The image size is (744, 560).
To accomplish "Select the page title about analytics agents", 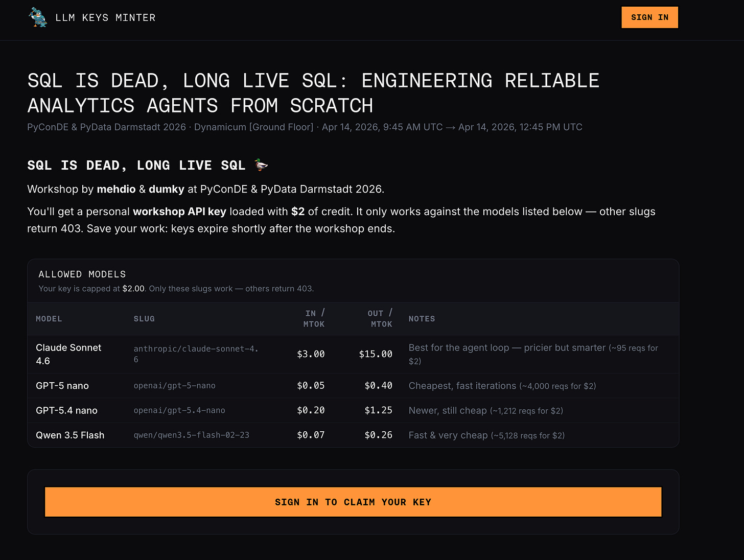I will point(313,93).
